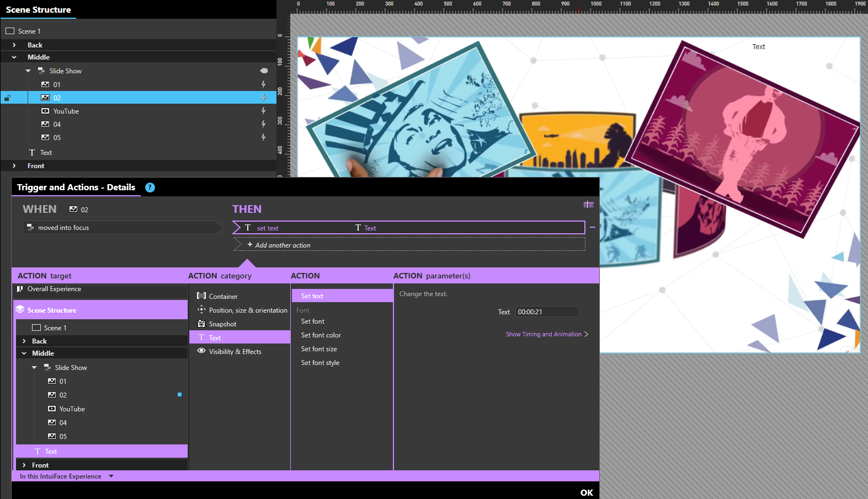Collapse Slide Show in Scene Structure panel
The height and width of the screenshot is (499, 868).
[28, 71]
